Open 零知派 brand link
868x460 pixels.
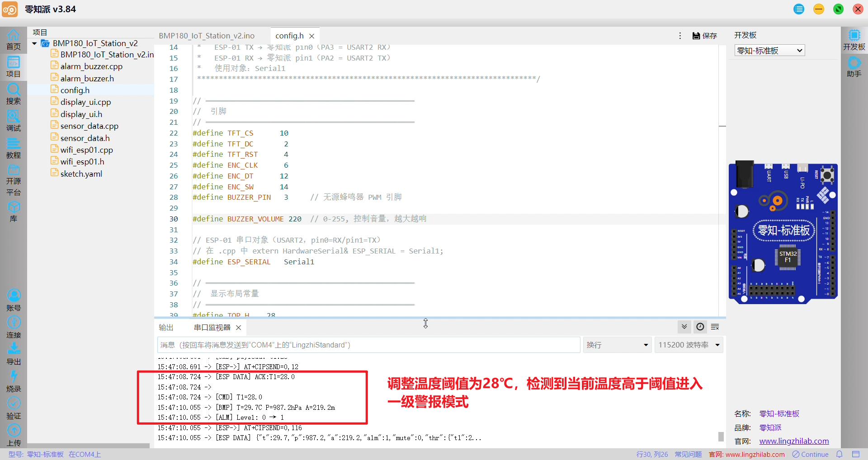770,427
